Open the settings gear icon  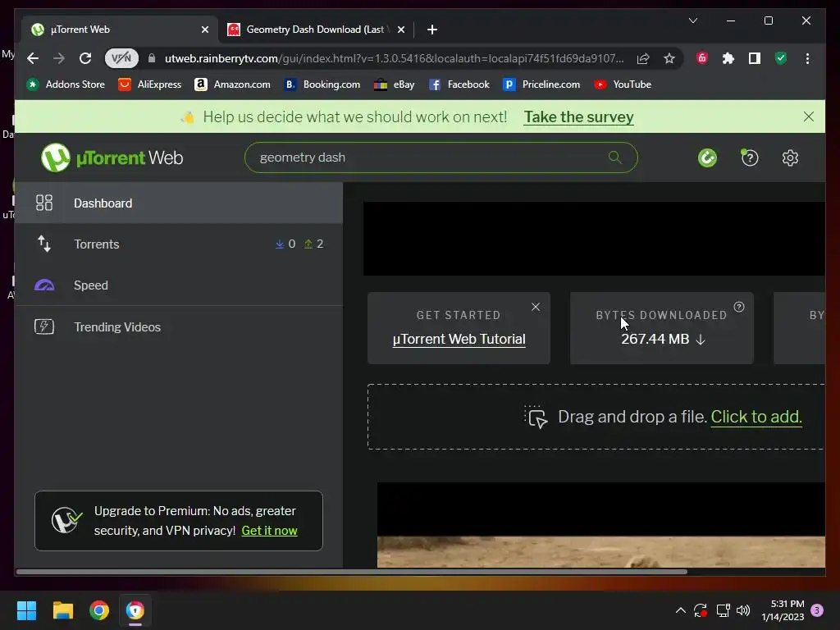(790, 157)
